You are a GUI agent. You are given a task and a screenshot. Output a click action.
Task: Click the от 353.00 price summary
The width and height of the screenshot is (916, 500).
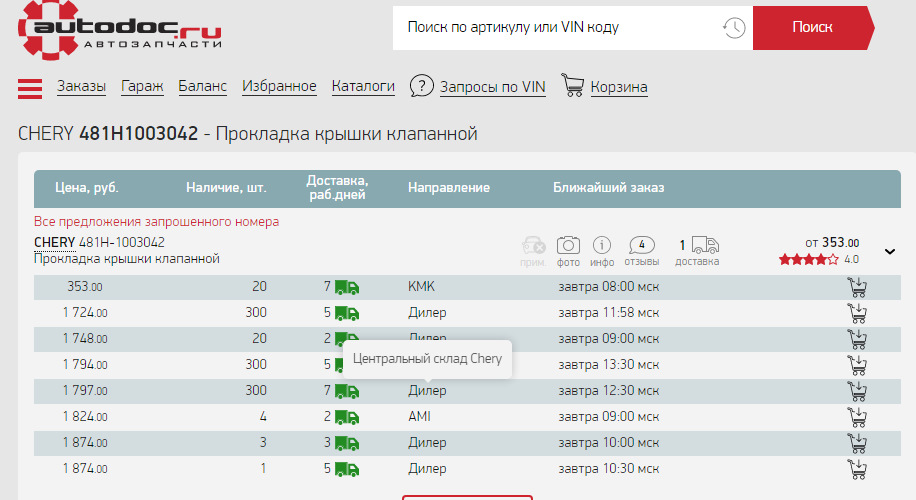coord(832,242)
